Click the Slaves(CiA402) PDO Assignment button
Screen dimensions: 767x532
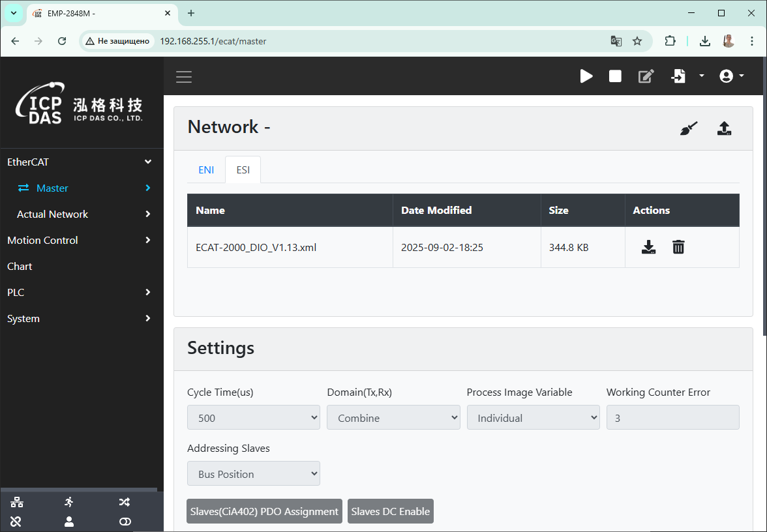tap(264, 511)
